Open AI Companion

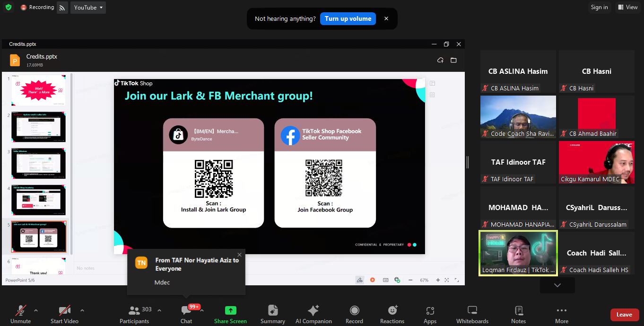(x=313, y=314)
